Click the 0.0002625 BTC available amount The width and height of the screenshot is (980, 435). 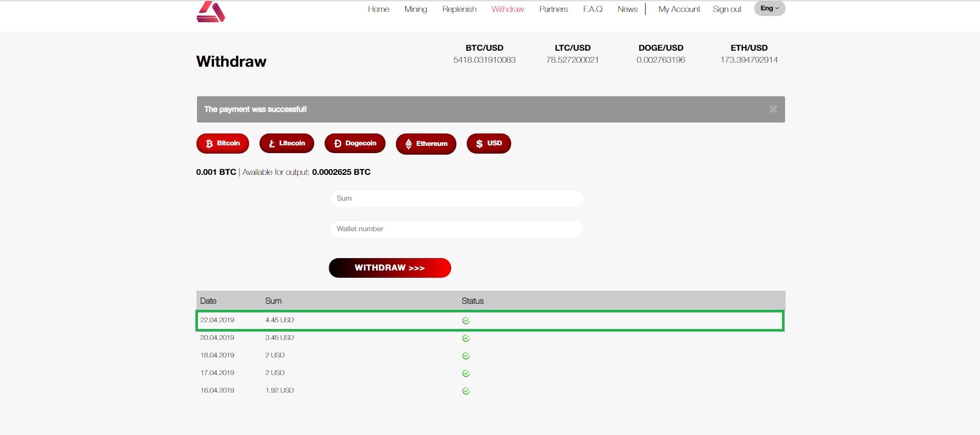click(341, 172)
